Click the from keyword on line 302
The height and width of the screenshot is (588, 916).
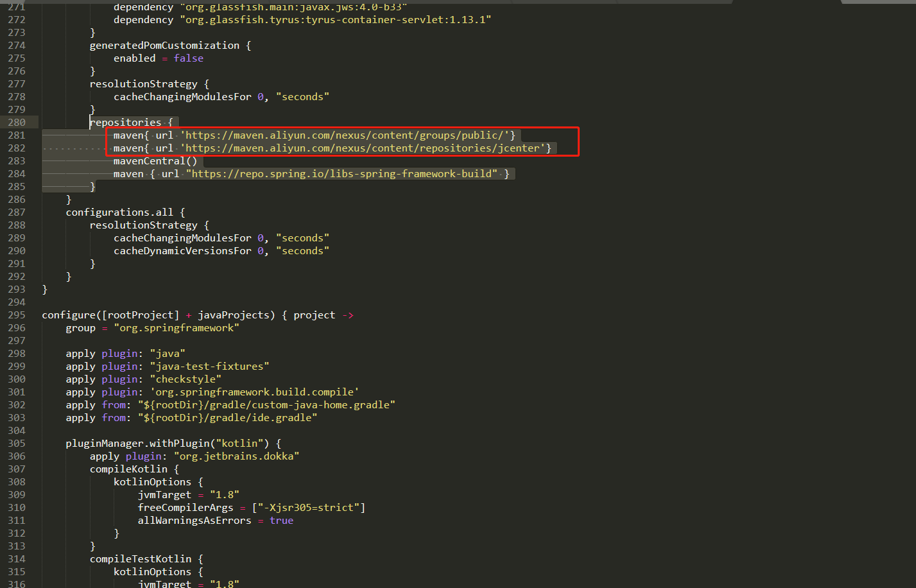114,405
